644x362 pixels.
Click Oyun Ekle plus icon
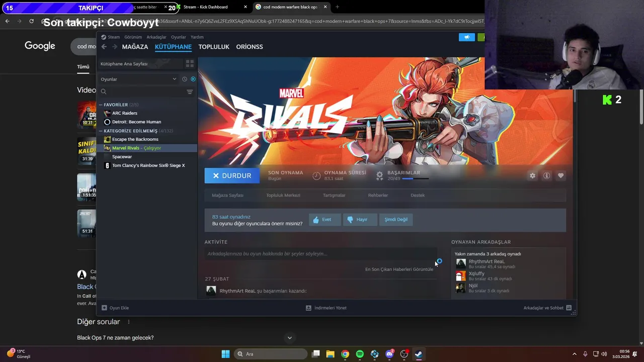tap(104, 308)
